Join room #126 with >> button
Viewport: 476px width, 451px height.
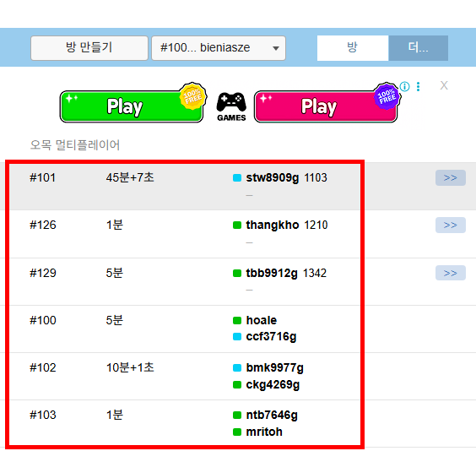[451, 225]
